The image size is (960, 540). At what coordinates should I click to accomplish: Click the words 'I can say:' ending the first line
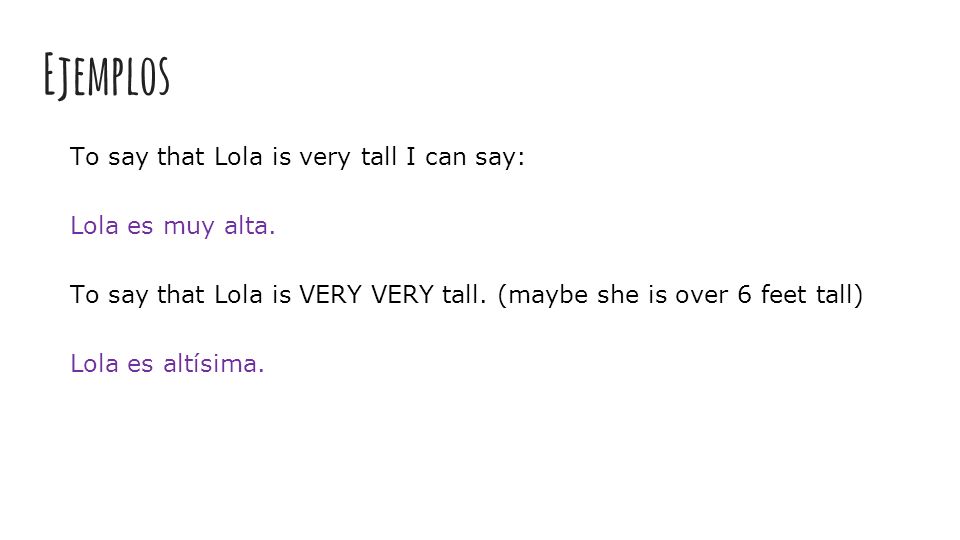(x=465, y=157)
